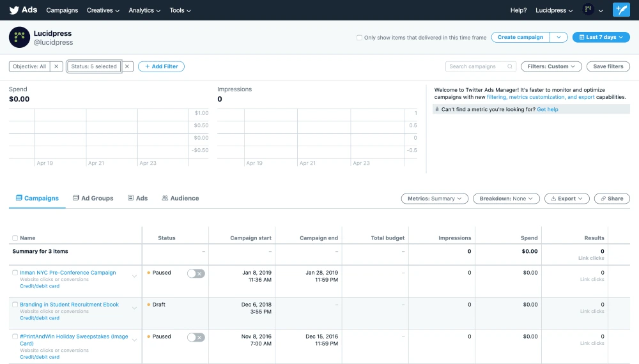
Task: Switch to the Audience tab
Action: [x=180, y=199]
